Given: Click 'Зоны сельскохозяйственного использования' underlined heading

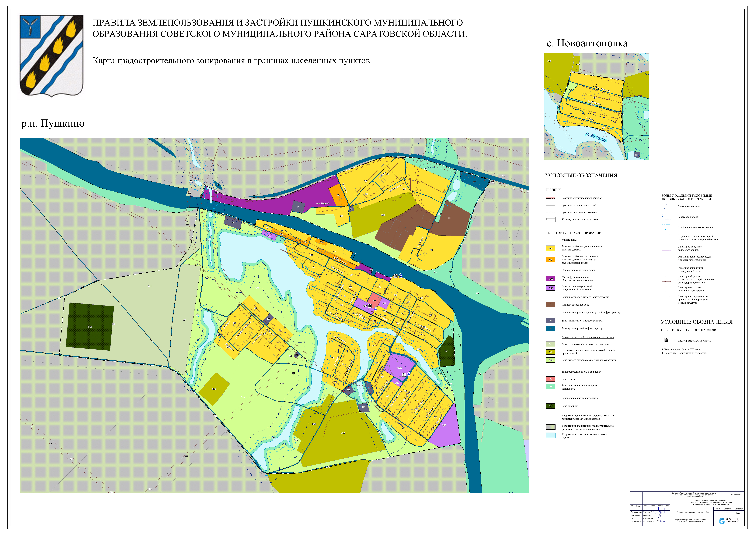Looking at the screenshot, I should click(588, 337).
